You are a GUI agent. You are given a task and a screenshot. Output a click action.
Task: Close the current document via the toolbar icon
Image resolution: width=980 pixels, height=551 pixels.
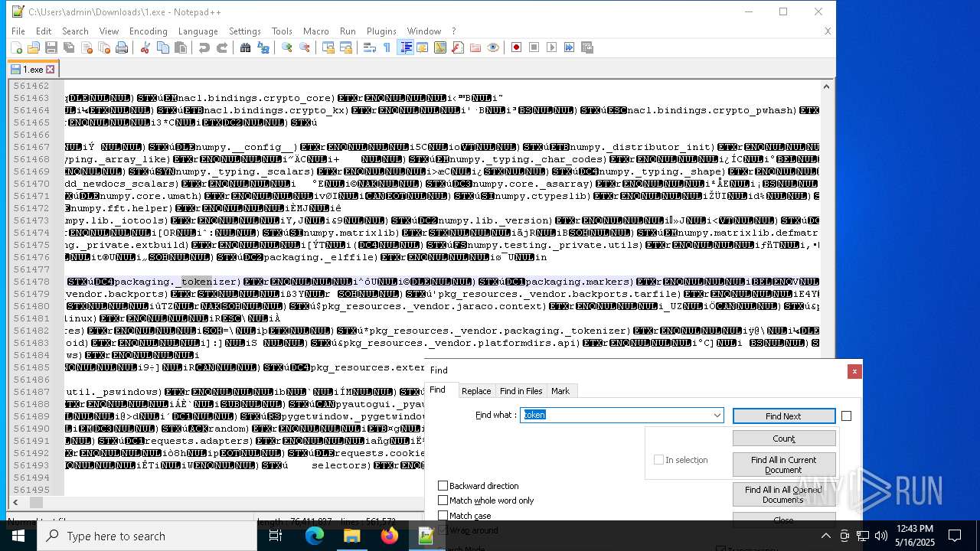tap(87, 47)
